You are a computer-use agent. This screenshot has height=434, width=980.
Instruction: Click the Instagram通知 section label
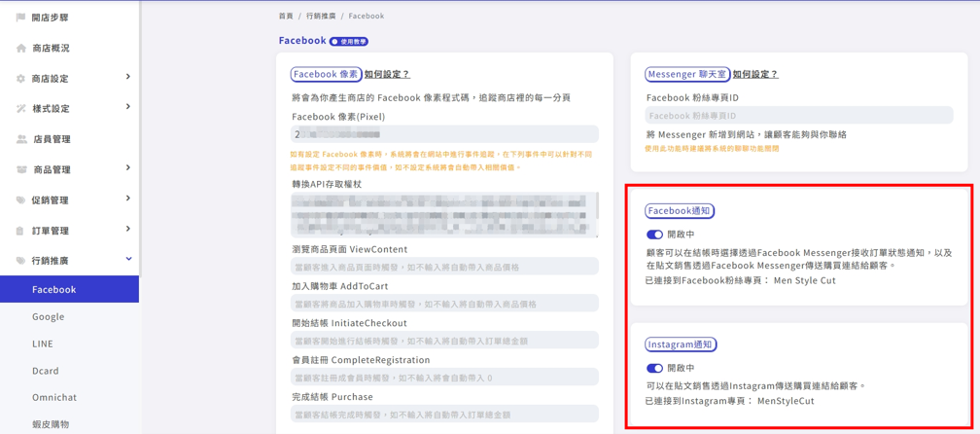click(682, 344)
